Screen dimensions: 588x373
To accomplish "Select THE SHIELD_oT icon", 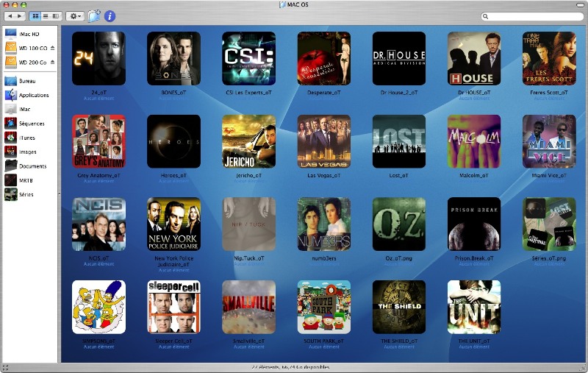I will click(x=399, y=308).
